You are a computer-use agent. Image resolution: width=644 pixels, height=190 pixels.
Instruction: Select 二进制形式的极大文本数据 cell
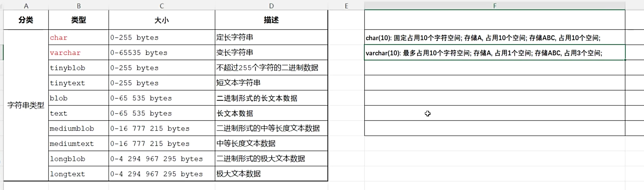[271, 159]
